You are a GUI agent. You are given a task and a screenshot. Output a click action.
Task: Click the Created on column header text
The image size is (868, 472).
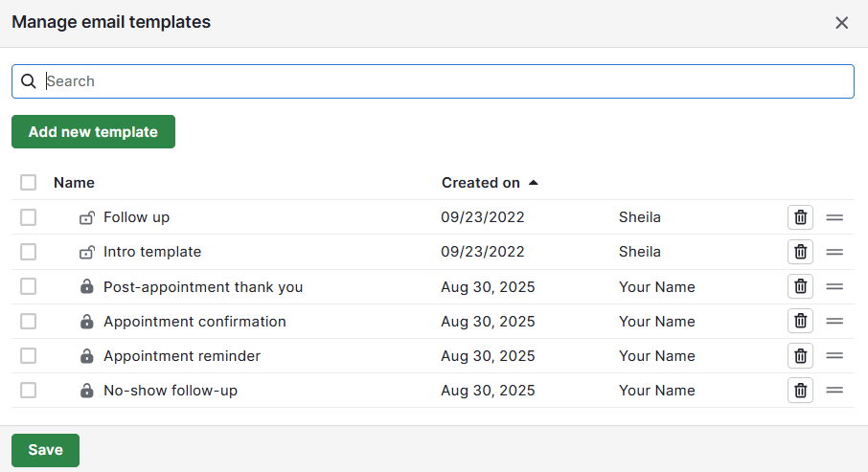(x=481, y=183)
